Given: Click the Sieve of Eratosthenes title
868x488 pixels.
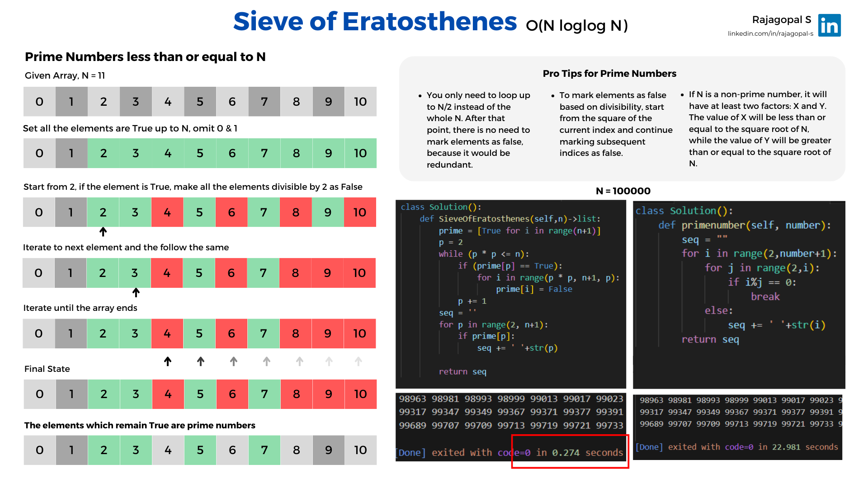Looking at the screenshot, I should [x=375, y=22].
